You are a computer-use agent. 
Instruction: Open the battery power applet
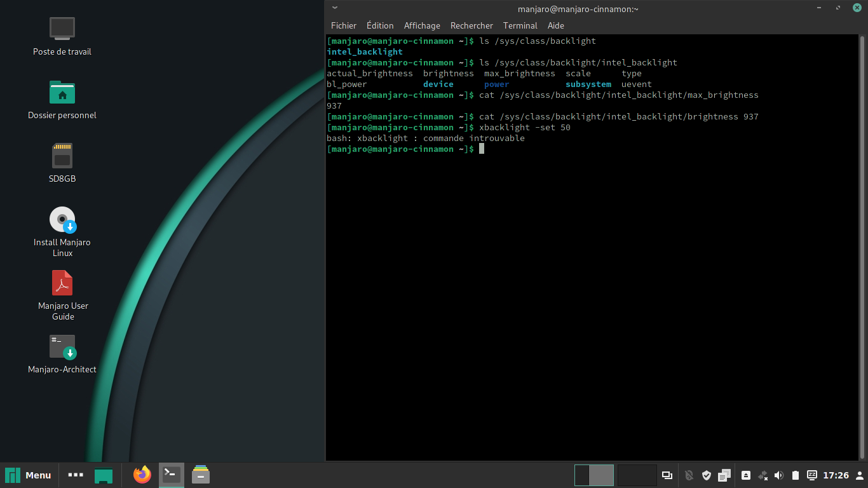point(795,475)
